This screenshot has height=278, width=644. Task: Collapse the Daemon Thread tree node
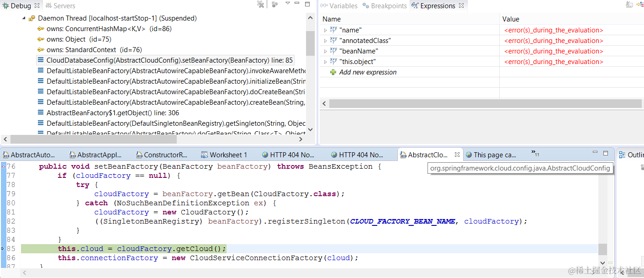point(23,18)
